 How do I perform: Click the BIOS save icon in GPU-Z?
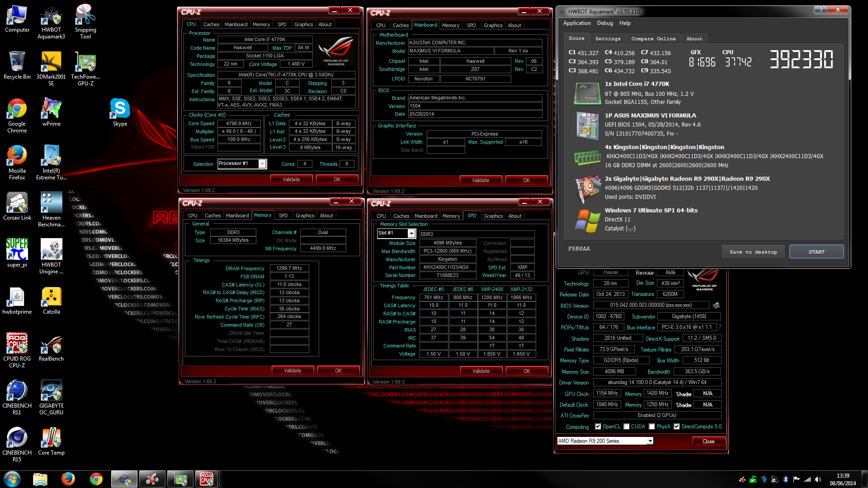716,305
